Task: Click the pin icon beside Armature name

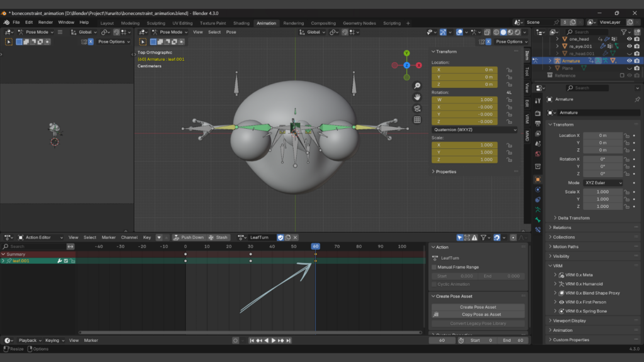Action: (637, 99)
